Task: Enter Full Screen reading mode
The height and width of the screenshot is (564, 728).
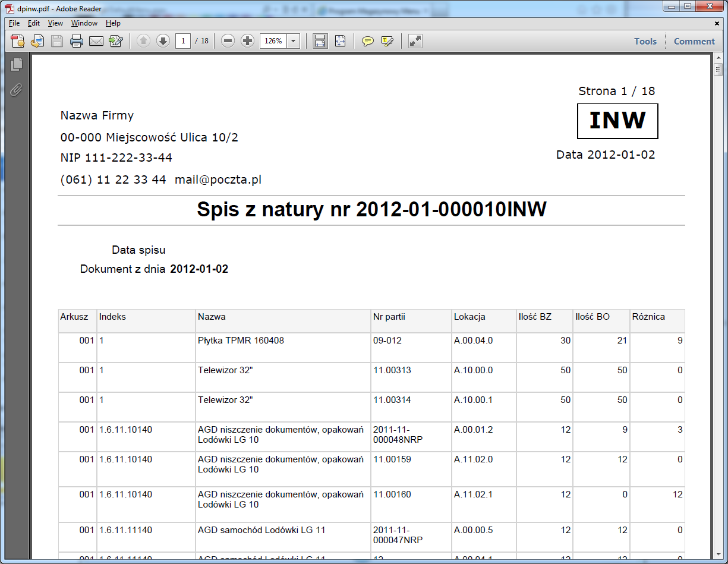Action: point(414,41)
